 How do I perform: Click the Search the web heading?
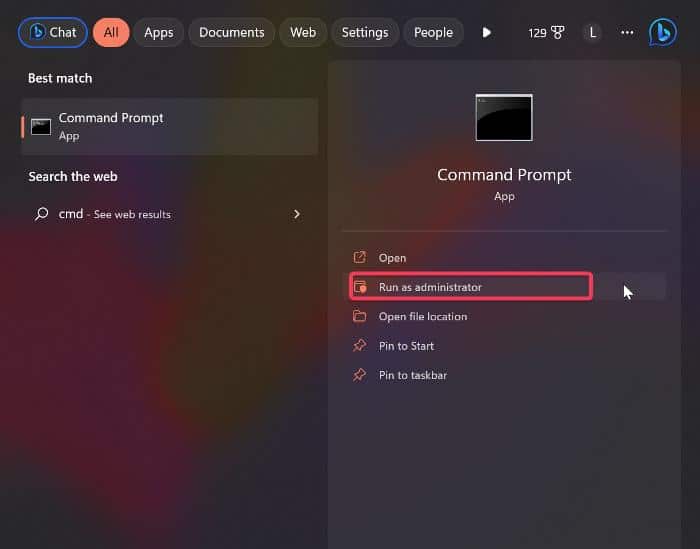pyautogui.click(x=73, y=176)
